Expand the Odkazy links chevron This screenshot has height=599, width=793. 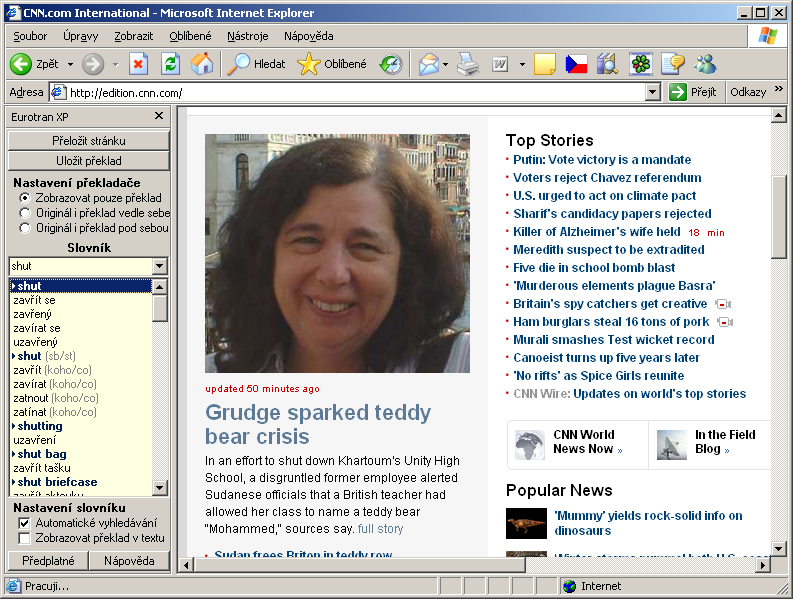tap(778, 89)
